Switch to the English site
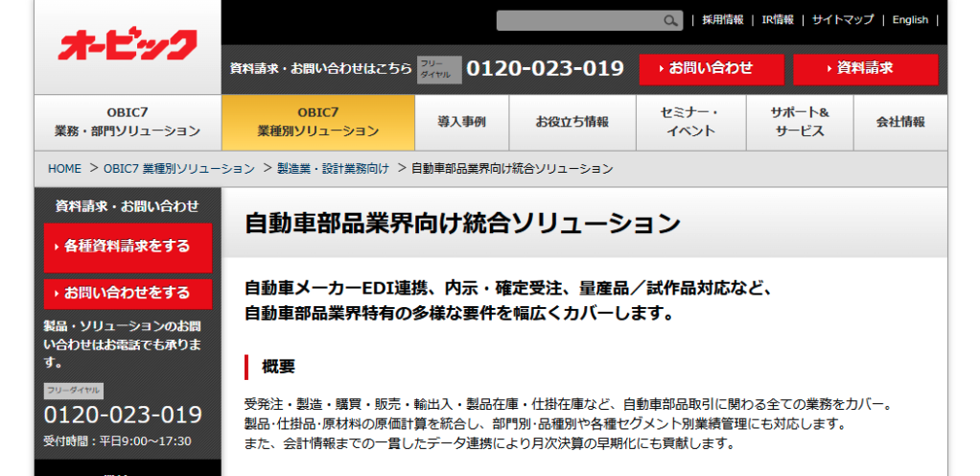This screenshot has height=476, width=980. point(910,19)
